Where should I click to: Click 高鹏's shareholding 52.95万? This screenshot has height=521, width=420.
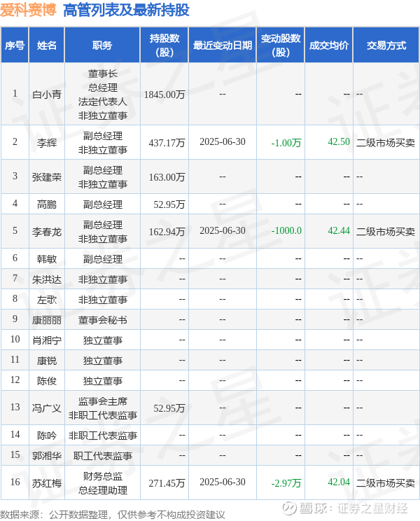pos(169,204)
